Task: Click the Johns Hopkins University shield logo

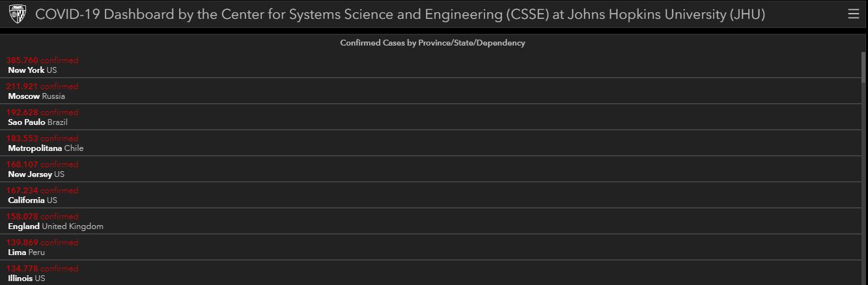Action: click(18, 14)
